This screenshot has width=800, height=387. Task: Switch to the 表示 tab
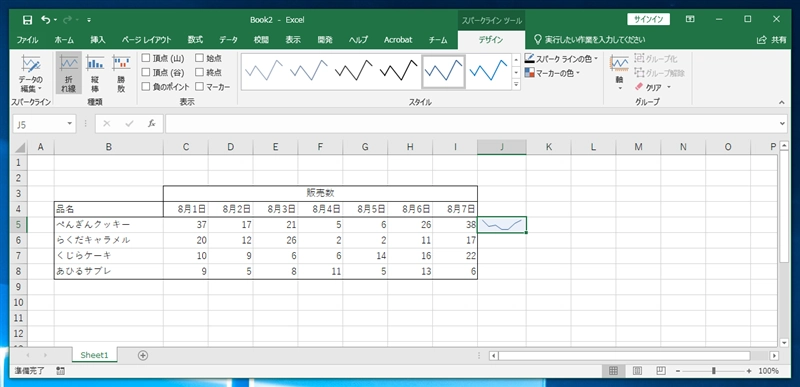[293, 40]
